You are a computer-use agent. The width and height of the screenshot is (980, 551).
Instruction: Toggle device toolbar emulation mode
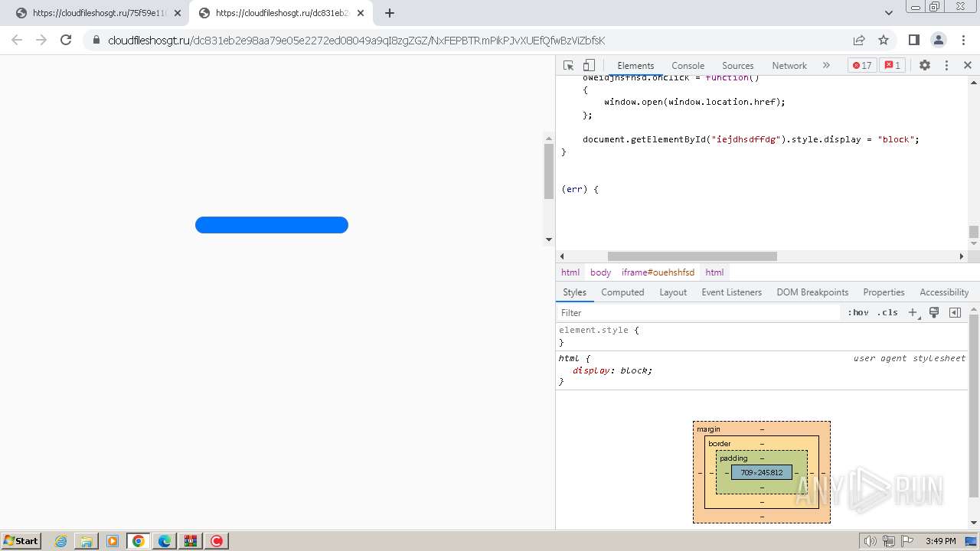[589, 65]
